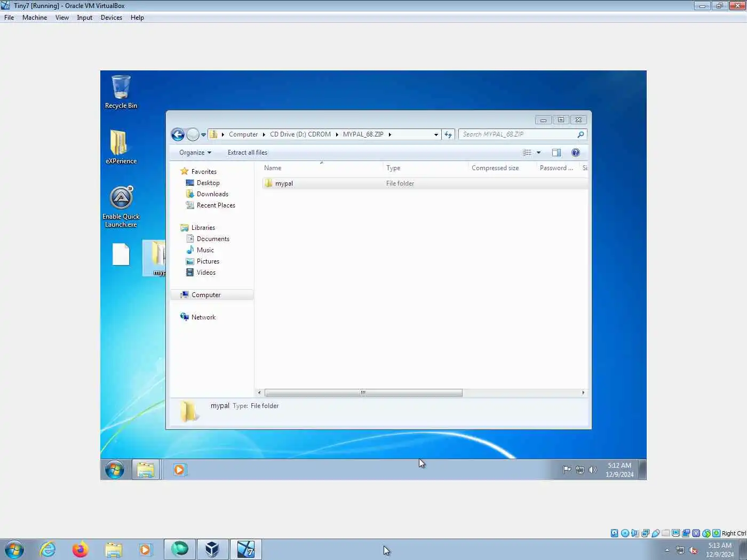Viewport: 747px width, 560px height.
Task: Click the scrollbar's left arrow in the file list
Action: (259, 393)
